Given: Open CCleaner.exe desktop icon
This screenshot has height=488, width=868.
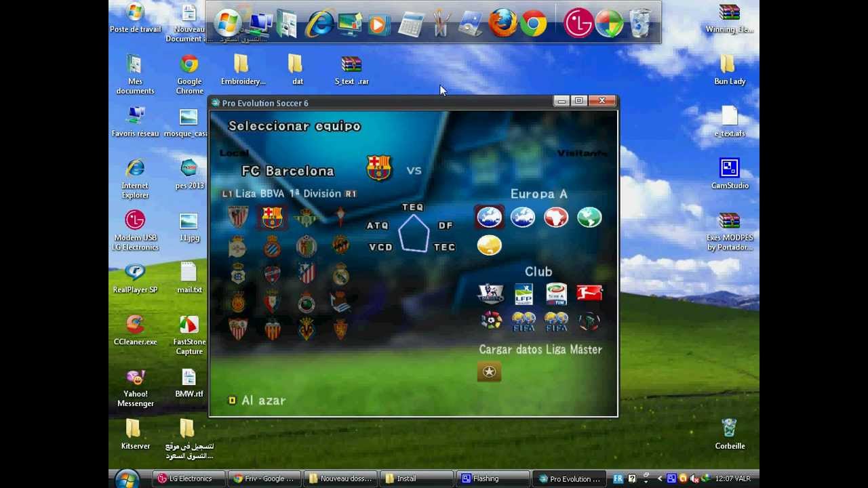Looking at the screenshot, I should coord(135,331).
